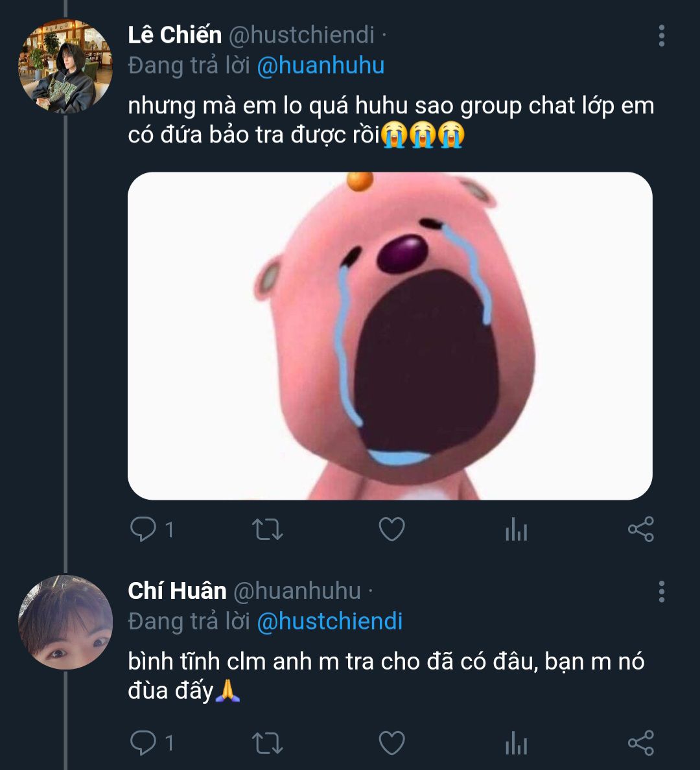Open Lê Chiến's profile from display name
Viewport: 700px width, 770px height.
click(175, 34)
